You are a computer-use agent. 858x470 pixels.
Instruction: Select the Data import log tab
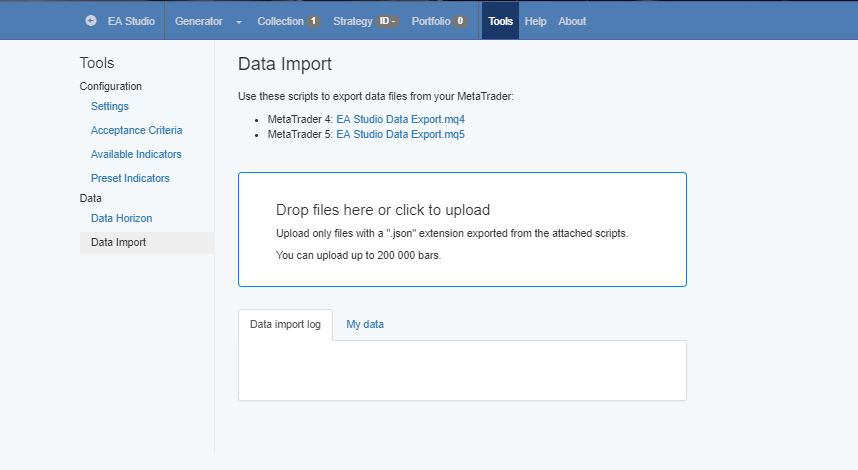(285, 324)
